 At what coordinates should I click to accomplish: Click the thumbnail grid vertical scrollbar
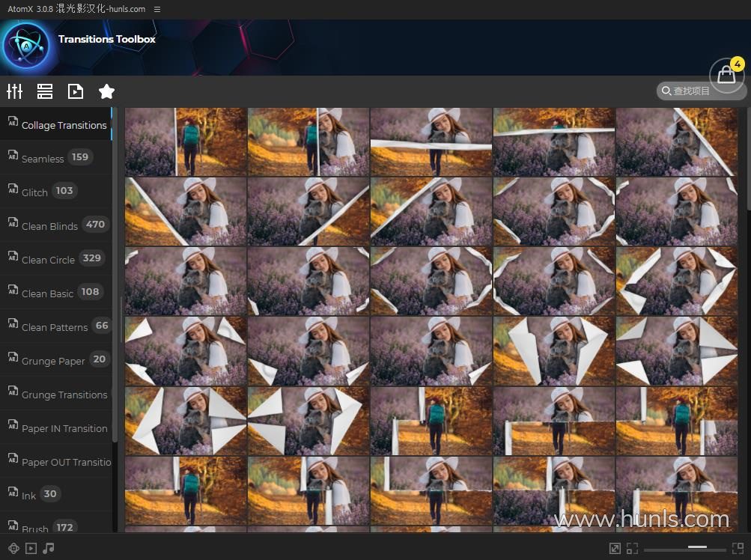[748, 159]
